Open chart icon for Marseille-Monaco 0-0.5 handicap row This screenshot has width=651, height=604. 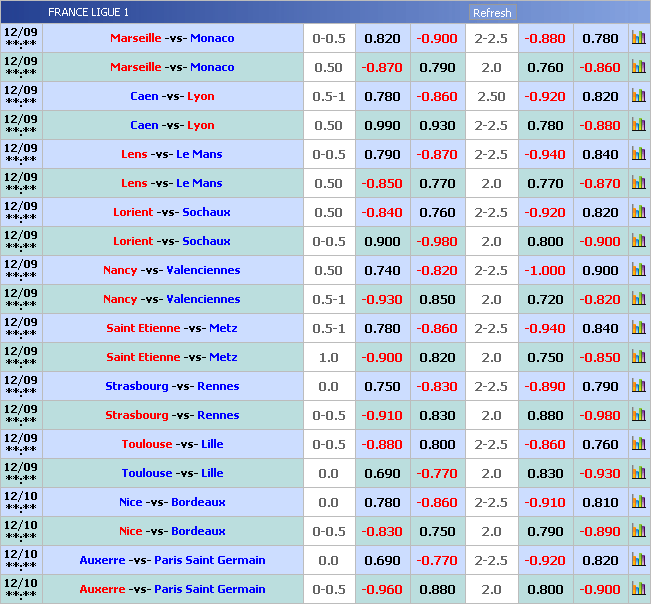point(638,38)
